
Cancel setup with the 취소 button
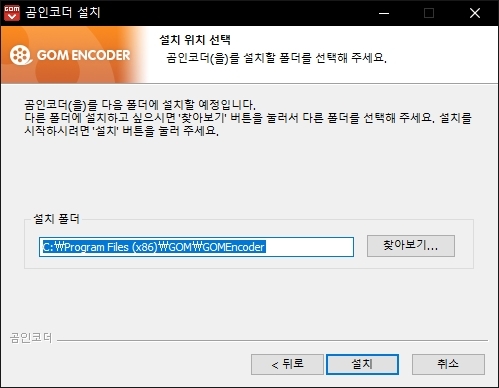pos(448,364)
